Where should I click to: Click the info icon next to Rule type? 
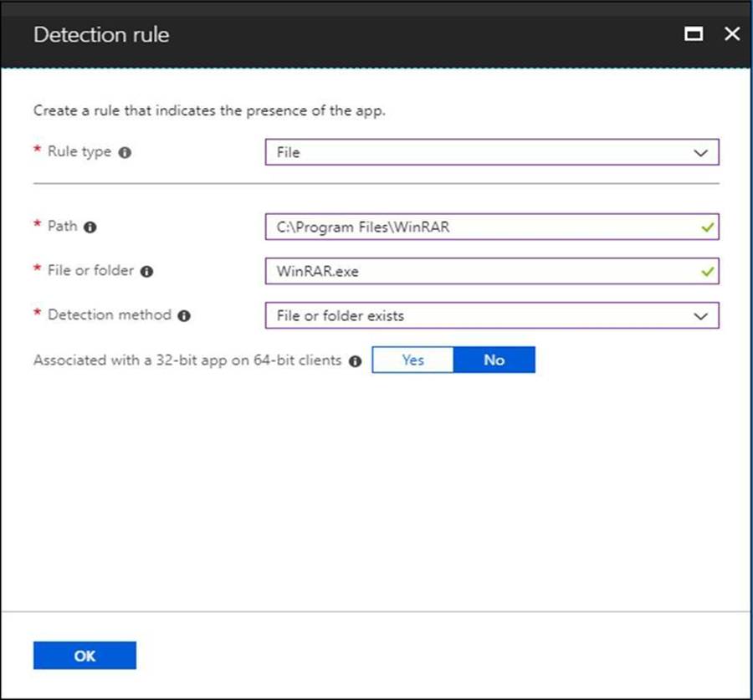125,153
